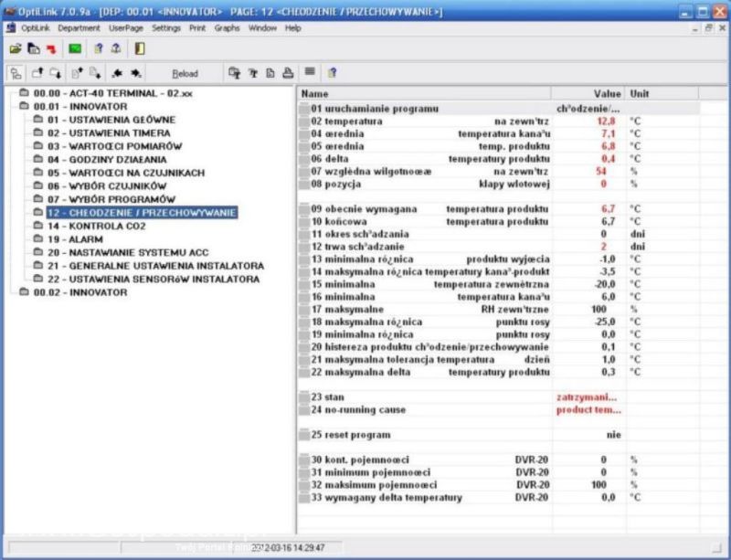
Task: Toggle the tree view icon in second toolbar
Action: pyautogui.click(x=16, y=73)
